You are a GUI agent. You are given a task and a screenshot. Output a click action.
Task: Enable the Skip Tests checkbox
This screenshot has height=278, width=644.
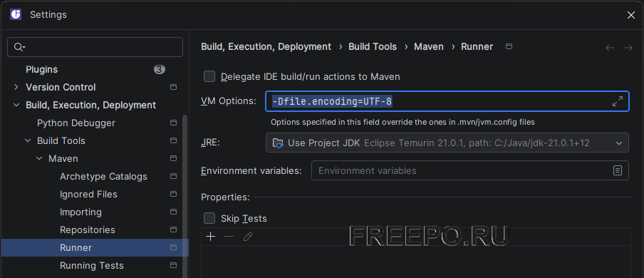(209, 218)
